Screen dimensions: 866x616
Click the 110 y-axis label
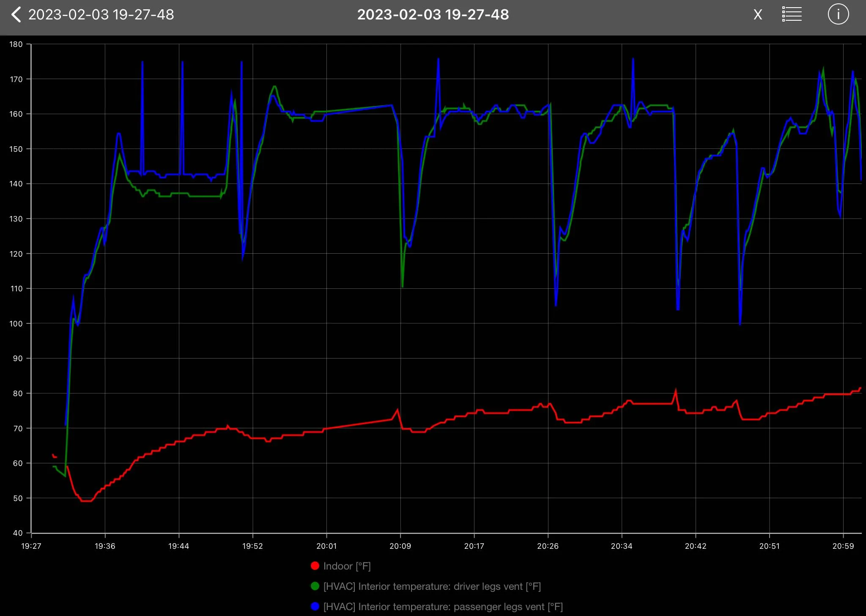pos(16,289)
